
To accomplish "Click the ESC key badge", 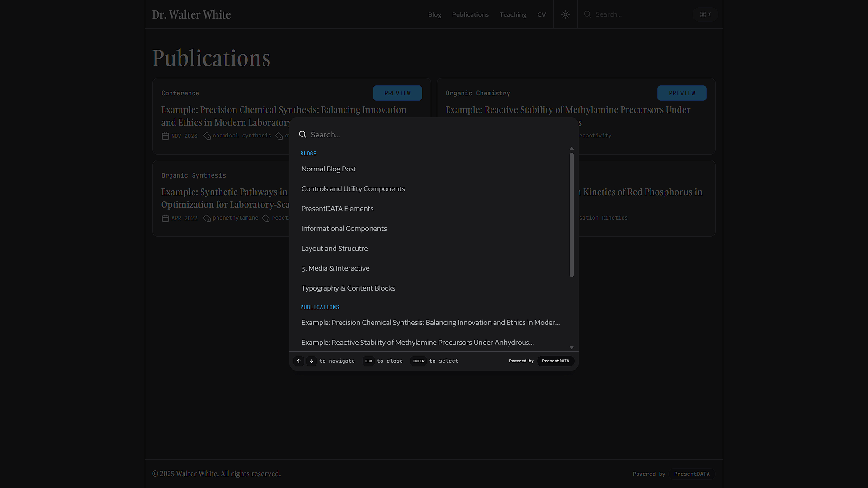I will click(368, 361).
